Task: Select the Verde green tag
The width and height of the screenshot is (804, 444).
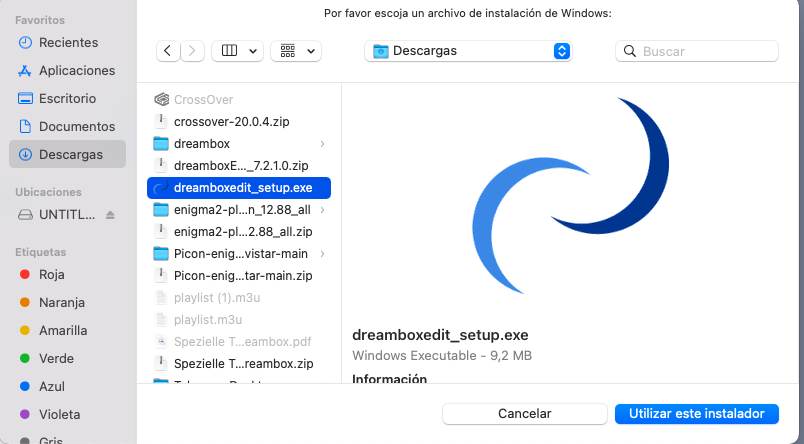Action: coord(56,358)
